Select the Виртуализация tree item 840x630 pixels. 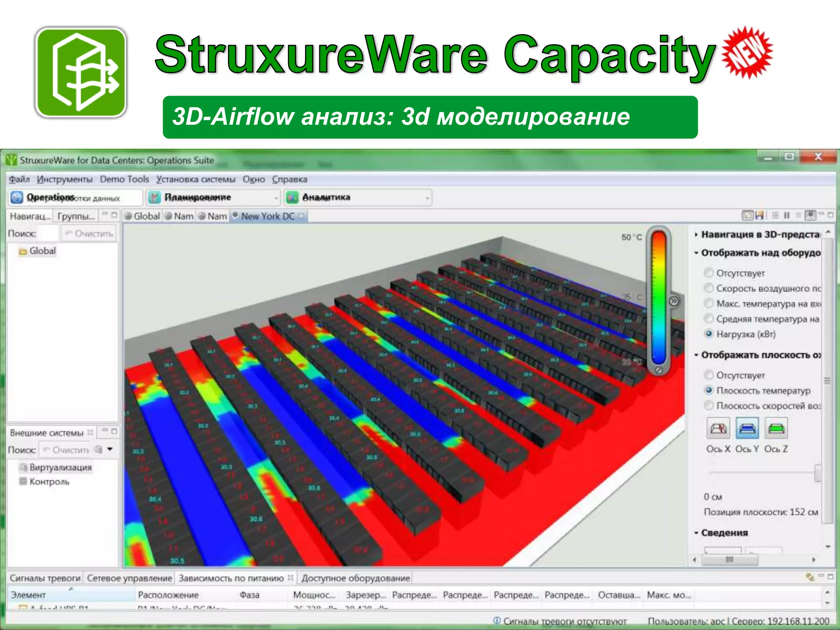tap(56, 467)
